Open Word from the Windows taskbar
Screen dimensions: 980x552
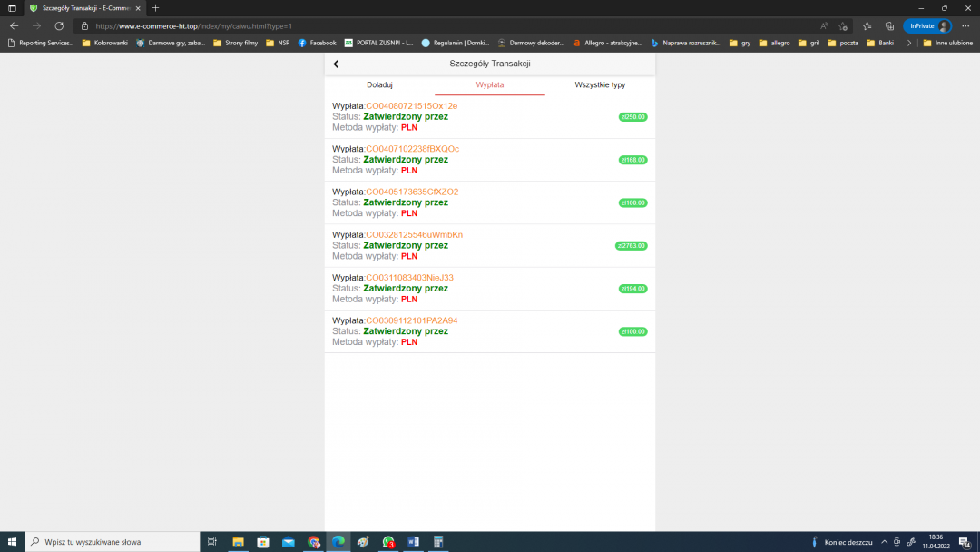click(414, 542)
